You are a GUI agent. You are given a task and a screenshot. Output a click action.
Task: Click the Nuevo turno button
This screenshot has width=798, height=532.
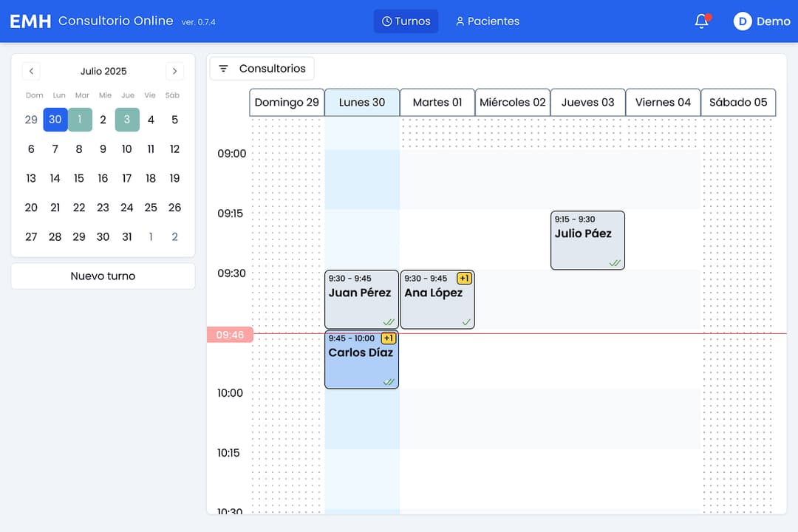[103, 276]
